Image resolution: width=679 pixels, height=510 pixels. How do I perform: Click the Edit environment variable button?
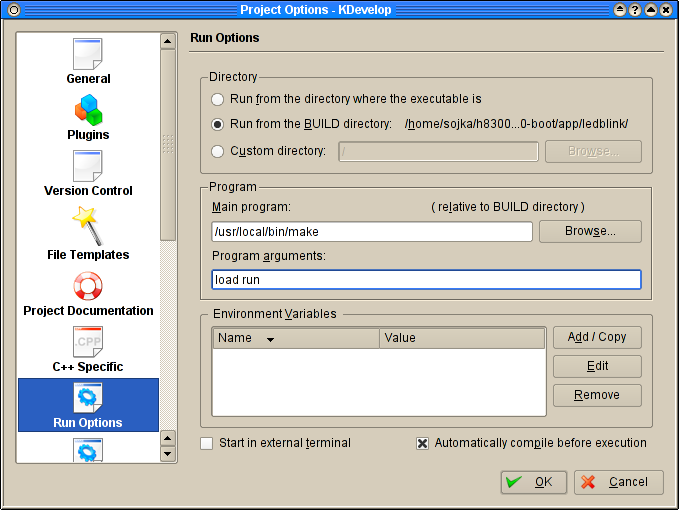pyautogui.click(x=597, y=366)
